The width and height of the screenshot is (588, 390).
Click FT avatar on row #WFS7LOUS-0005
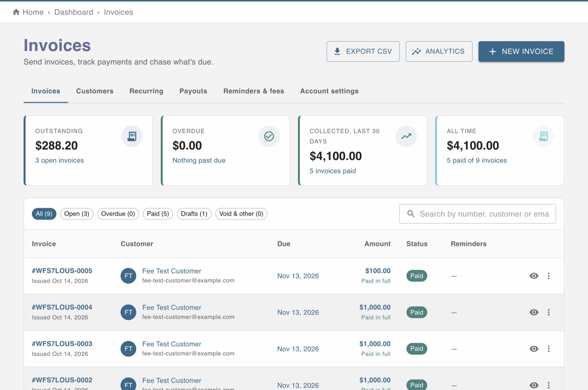(128, 276)
